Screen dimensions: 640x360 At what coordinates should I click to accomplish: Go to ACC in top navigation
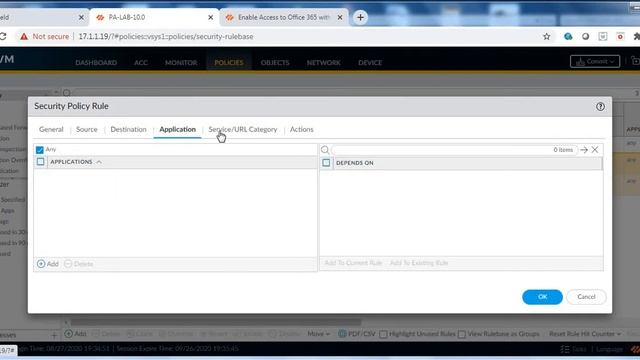[141, 62]
